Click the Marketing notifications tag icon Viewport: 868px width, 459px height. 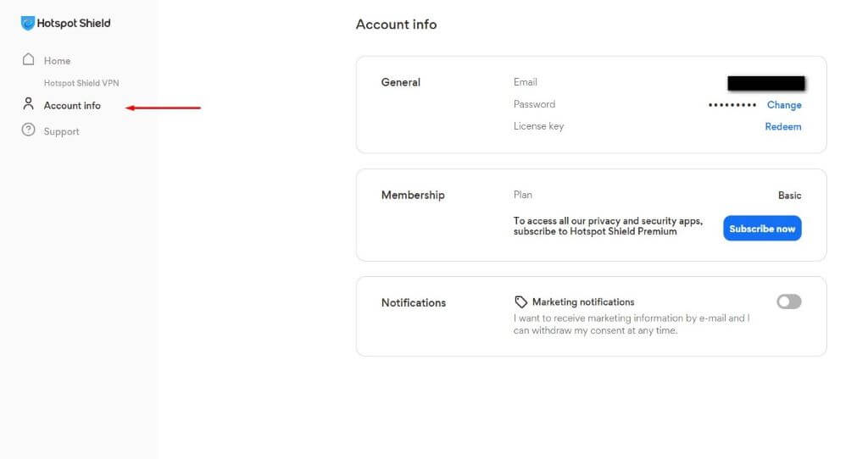521,302
